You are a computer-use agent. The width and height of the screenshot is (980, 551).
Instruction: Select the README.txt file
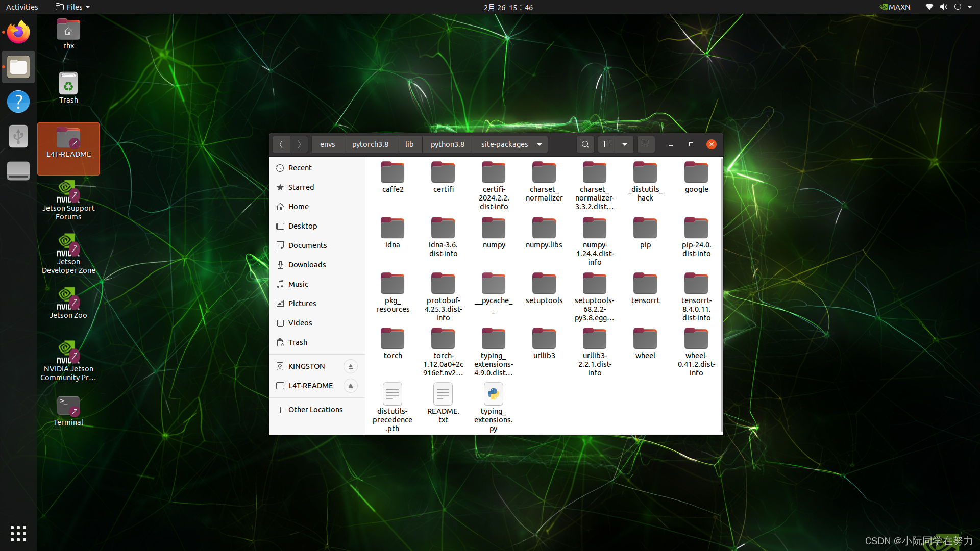pyautogui.click(x=443, y=403)
